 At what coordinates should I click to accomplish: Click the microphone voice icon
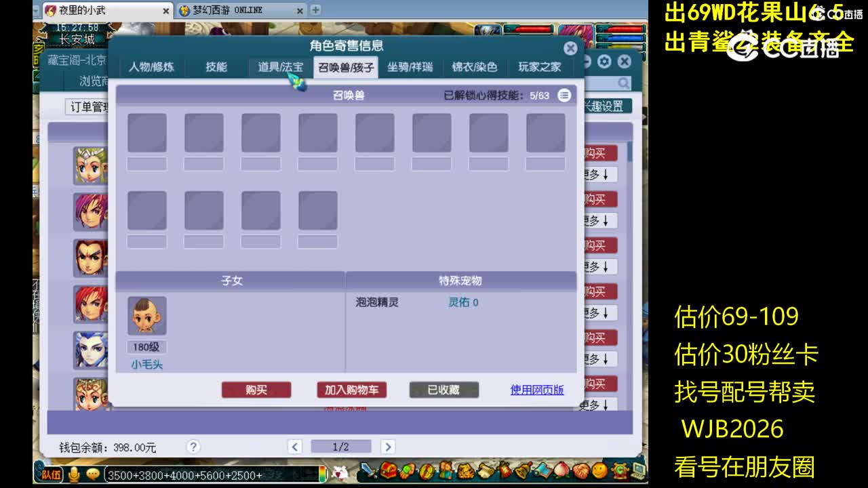point(74,474)
